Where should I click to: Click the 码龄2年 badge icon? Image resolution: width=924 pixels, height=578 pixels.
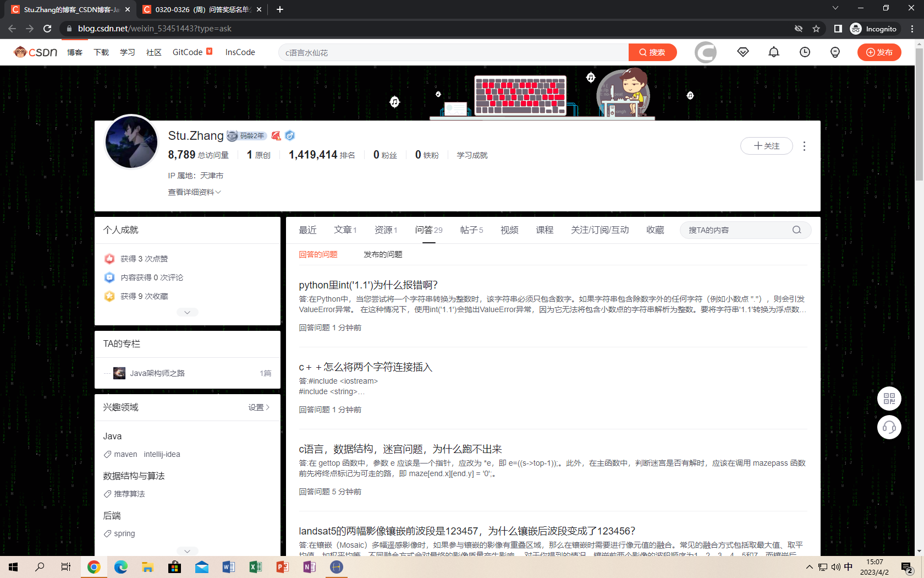[246, 136]
